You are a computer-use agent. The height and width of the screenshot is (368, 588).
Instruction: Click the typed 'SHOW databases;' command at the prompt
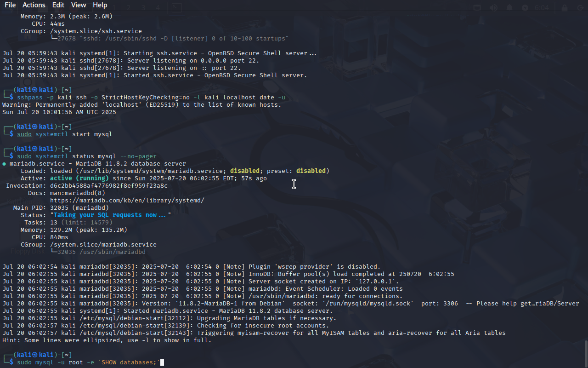(89, 362)
